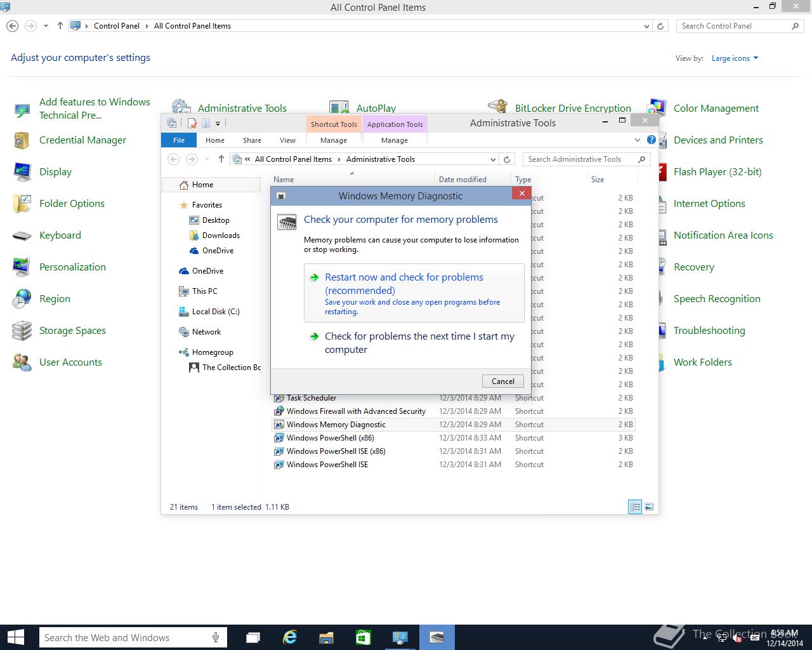
Task: Open Storage Spaces in Control Panel
Action: coord(72,331)
